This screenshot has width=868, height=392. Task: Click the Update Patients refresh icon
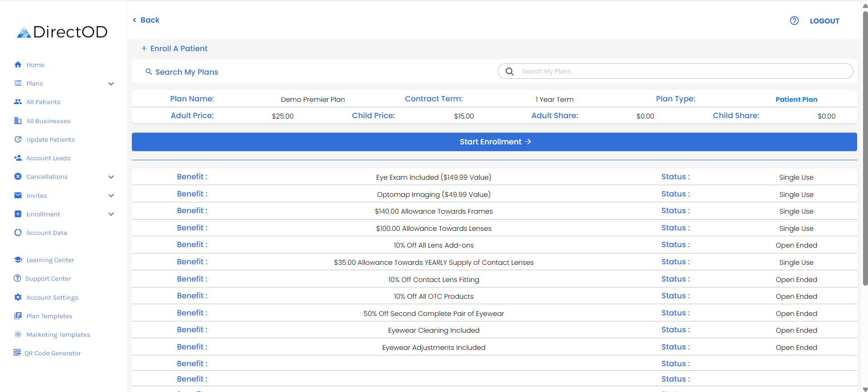(18, 139)
